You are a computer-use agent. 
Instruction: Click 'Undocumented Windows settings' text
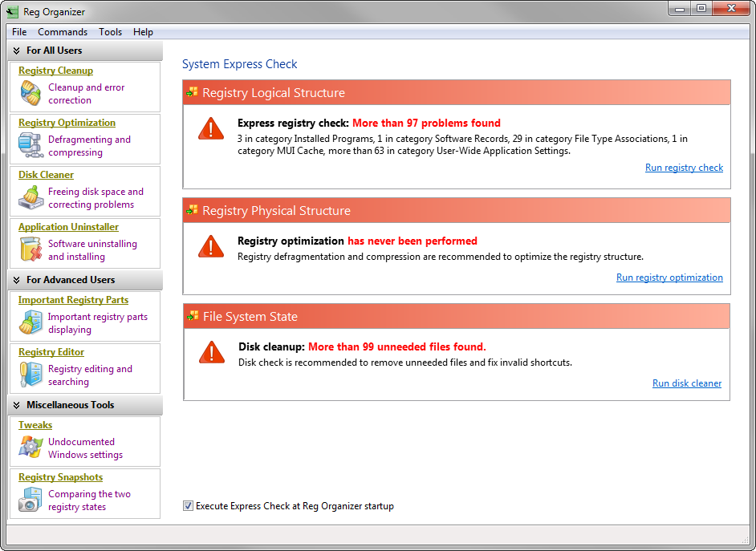click(85, 448)
